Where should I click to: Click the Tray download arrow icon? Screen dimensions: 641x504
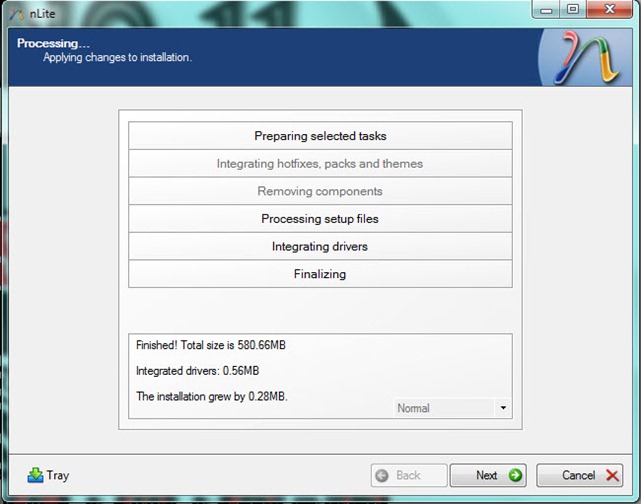(x=35, y=475)
